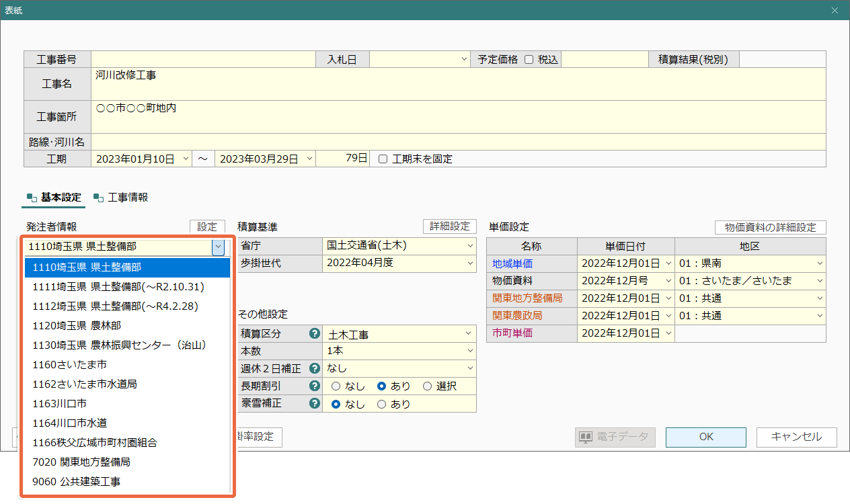This screenshot has height=504, width=850.
Task: Open the 積算区分 土木工事 dropdown
Action: tap(469, 334)
